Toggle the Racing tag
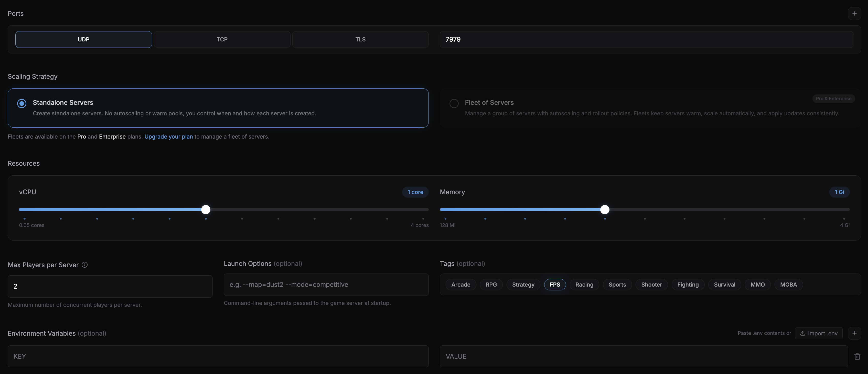The height and width of the screenshot is (374, 868). tap(584, 285)
